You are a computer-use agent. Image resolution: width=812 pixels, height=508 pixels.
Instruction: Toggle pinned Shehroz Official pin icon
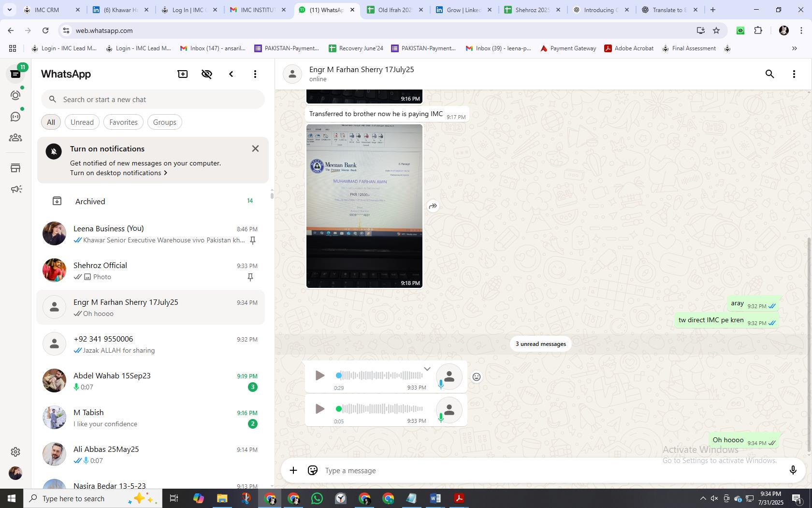(250, 277)
